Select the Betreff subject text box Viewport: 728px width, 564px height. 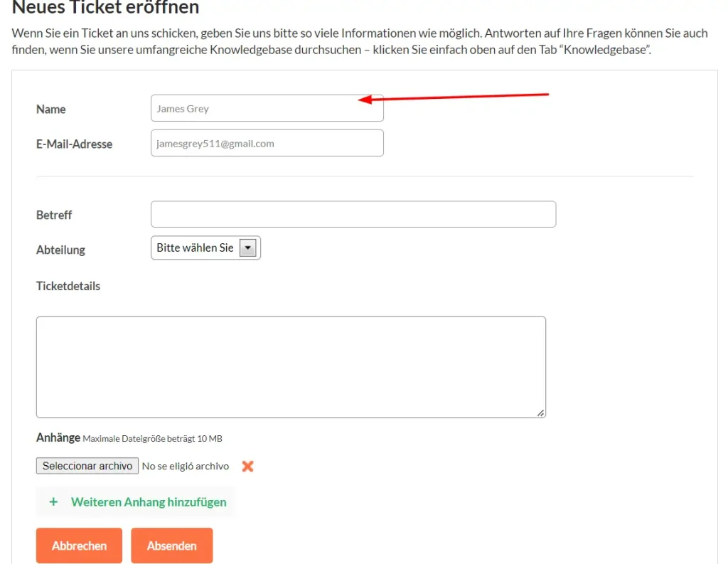point(353,214)
